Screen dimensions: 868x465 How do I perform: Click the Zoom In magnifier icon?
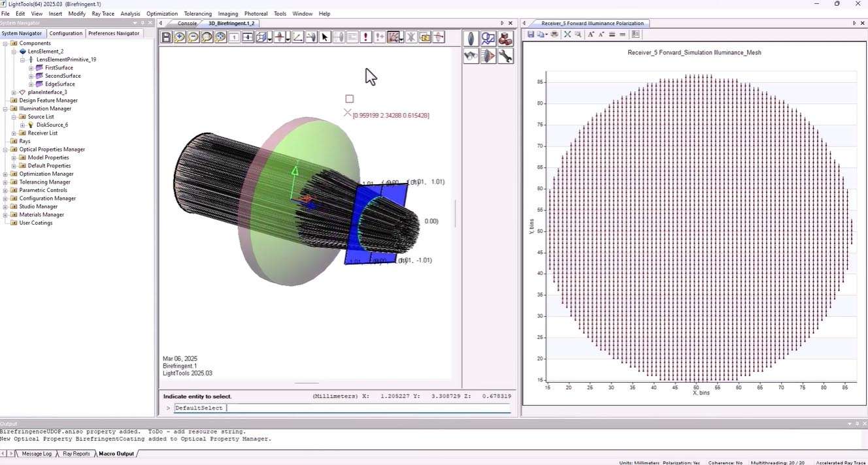click(x=180, y=37)
